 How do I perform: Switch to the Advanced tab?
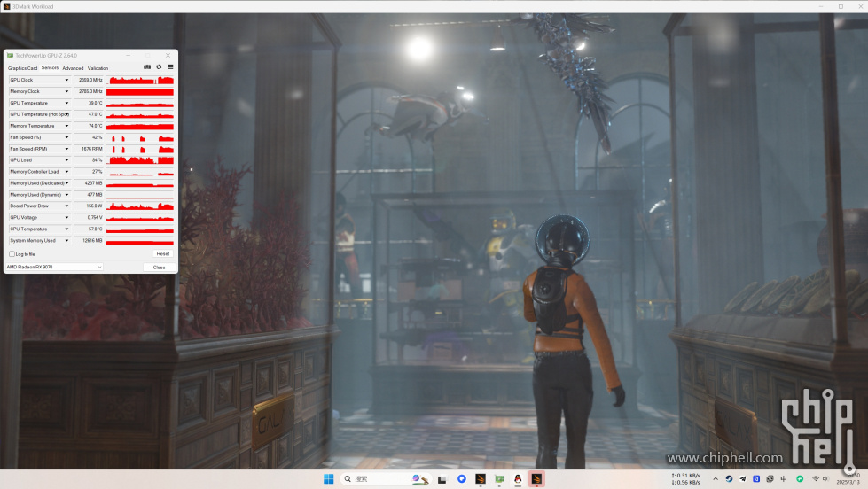73,68
